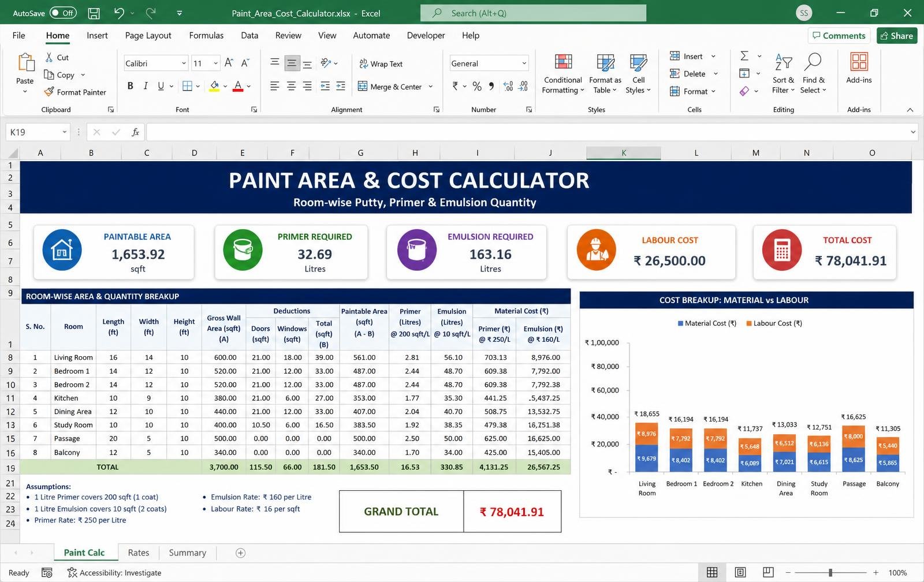Image resolution: width=924 pixels, height=582 pixels.
Task: Click the zoom slider handle
Action: click(x=830, y=572)
